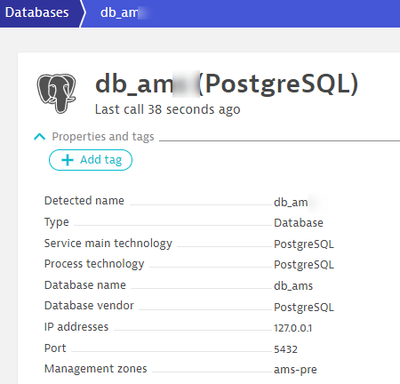Click the IP address 127.0.0.1
Image resolution: width=400 pixels, height=384 pixels.
[293, 328]
